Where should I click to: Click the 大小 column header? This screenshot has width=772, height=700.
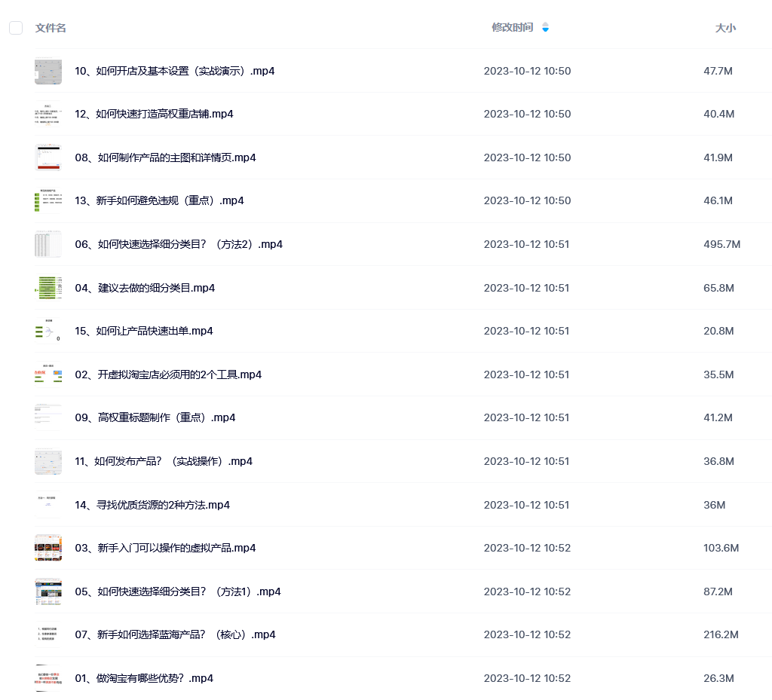click(725, 28)
